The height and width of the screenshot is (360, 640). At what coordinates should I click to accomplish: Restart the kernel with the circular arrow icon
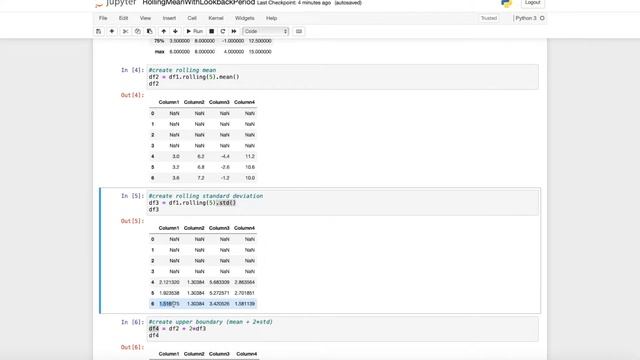coord(223,31)
